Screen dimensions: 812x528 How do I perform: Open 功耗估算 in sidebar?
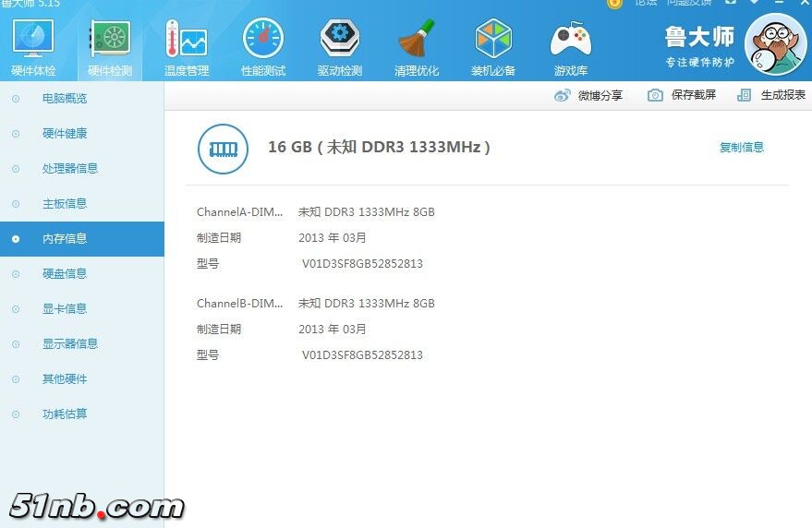click(82, 414)
